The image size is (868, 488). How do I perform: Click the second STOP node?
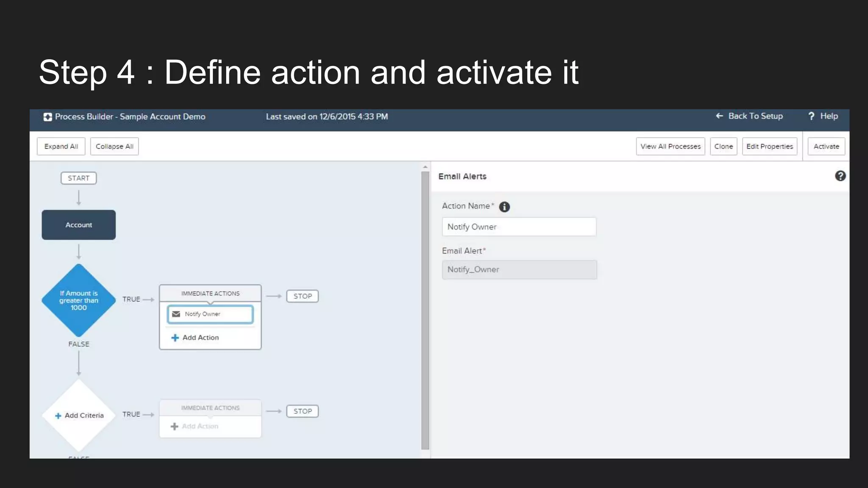tap(303, 411)
